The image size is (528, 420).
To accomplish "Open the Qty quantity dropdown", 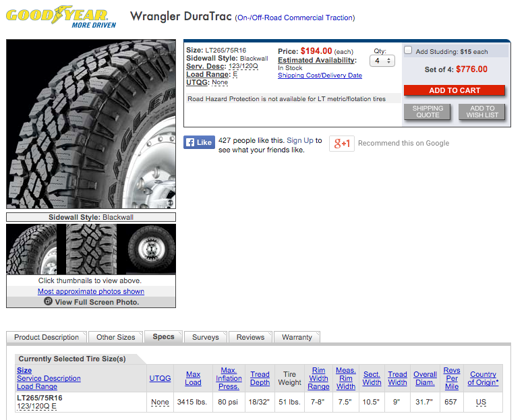I will pos(382,61).
